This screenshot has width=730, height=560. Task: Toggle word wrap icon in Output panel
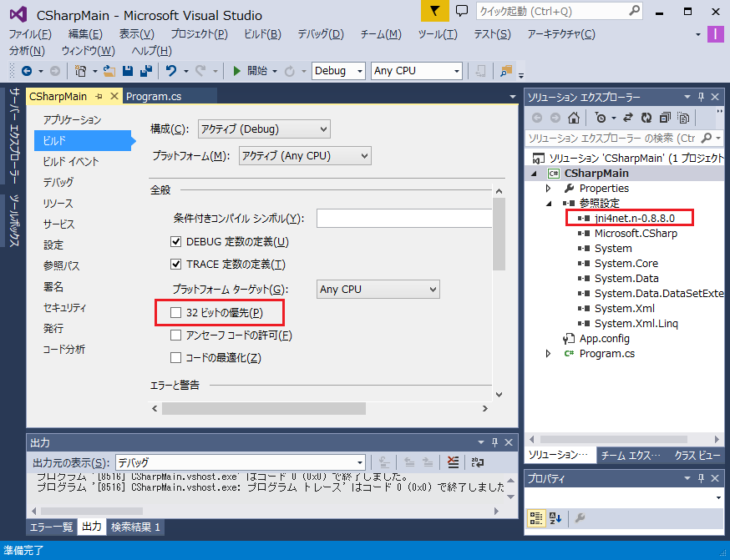(477, 462)
